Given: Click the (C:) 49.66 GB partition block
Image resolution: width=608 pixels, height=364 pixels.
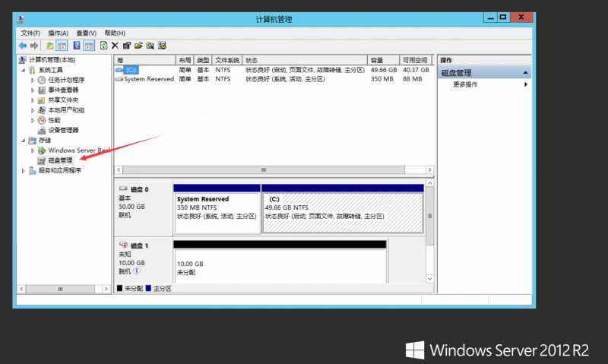Looking at the screenshot, I should pyautogui.click(x=343, y=209).
